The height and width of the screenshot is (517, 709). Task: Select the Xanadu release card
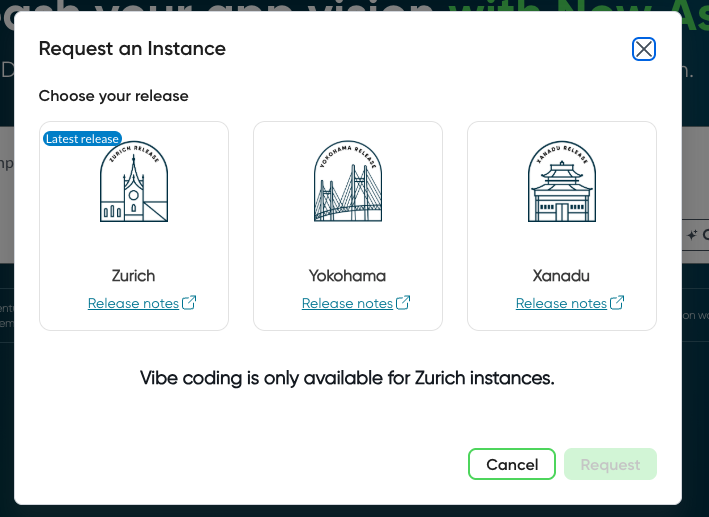[562, 226]
